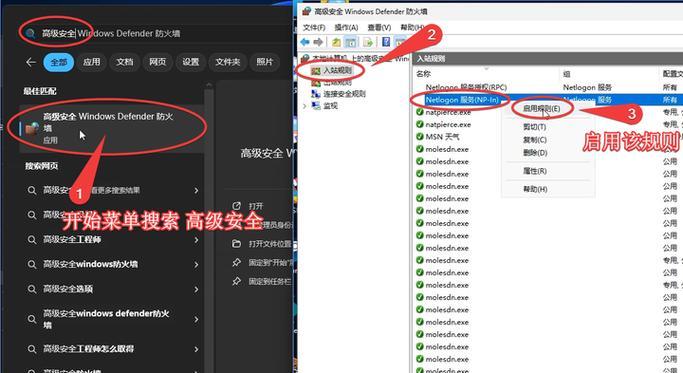Click the export list toolbar icon
Viewport: 683px width, 373px height.
(368, 42)
